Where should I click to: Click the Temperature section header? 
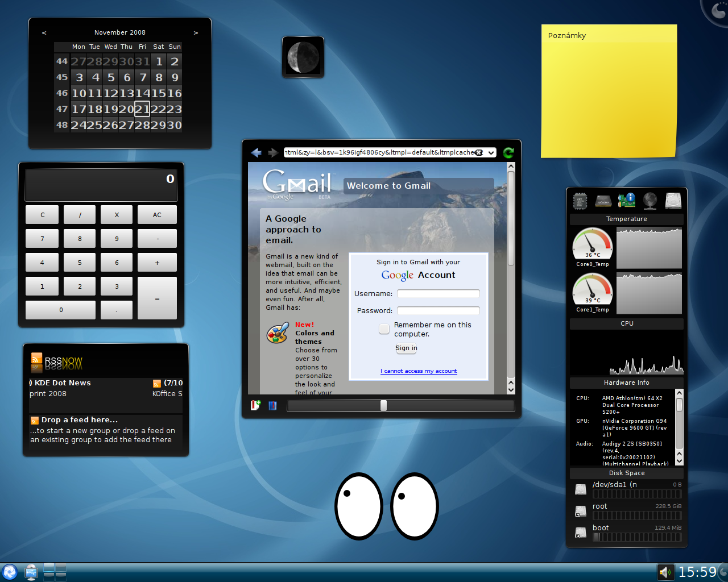coord(627,219)
